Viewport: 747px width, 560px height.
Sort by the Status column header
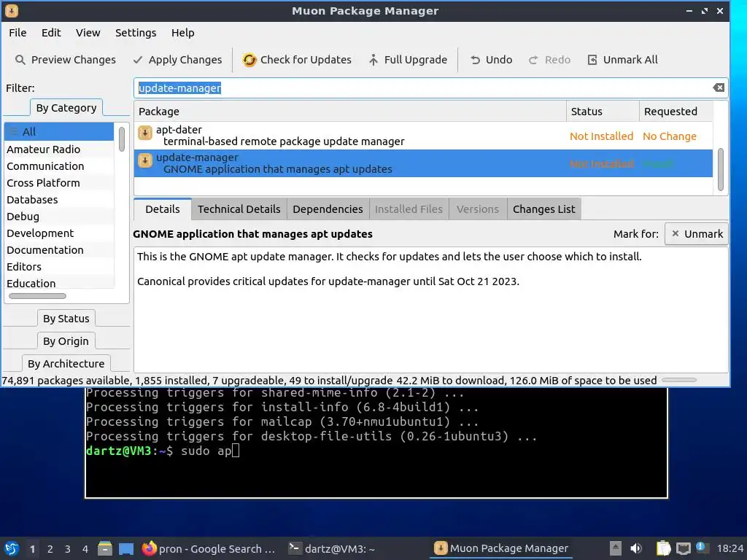(x=603, y=112)
